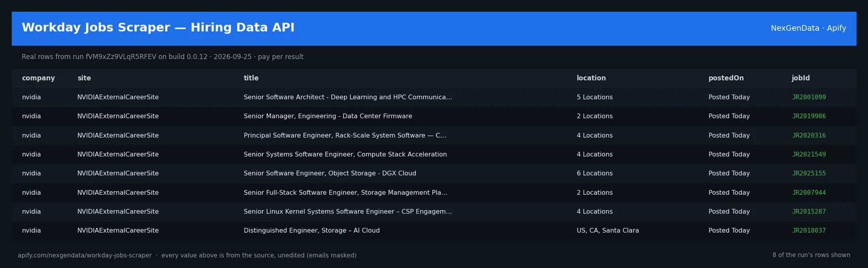The width and height of the screenshot is (868, 268).
Task: Open job ID JR2019986
Action: click(809, 116)
